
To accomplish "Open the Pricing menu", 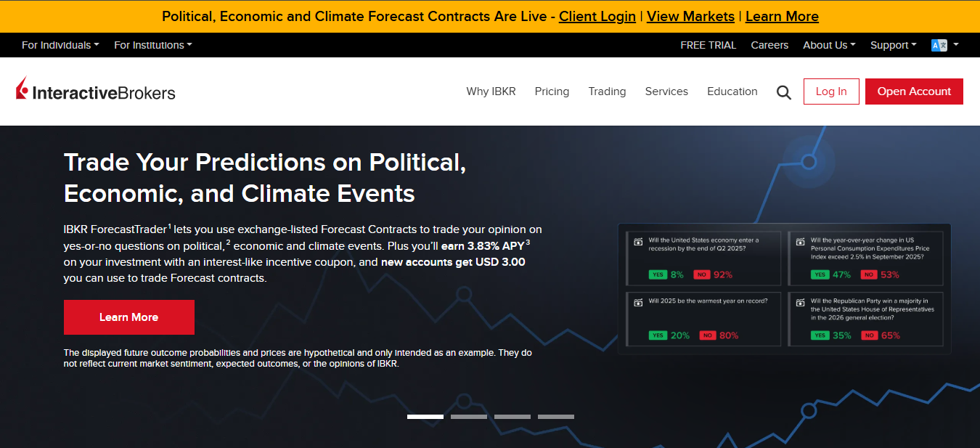I will pos(552,91).
